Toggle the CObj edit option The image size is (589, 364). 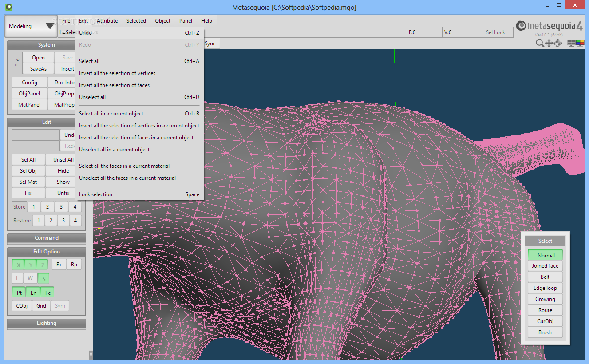click(22, 306)
